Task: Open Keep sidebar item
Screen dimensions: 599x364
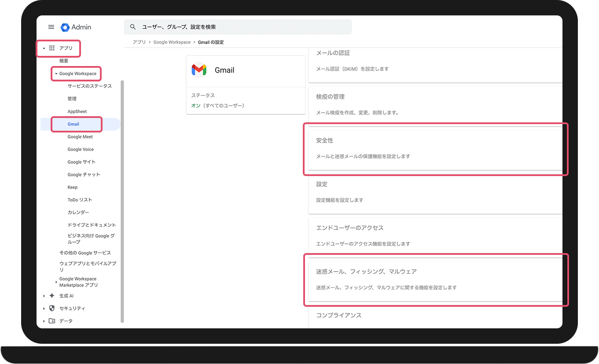Action: click(x=73, y=187)
